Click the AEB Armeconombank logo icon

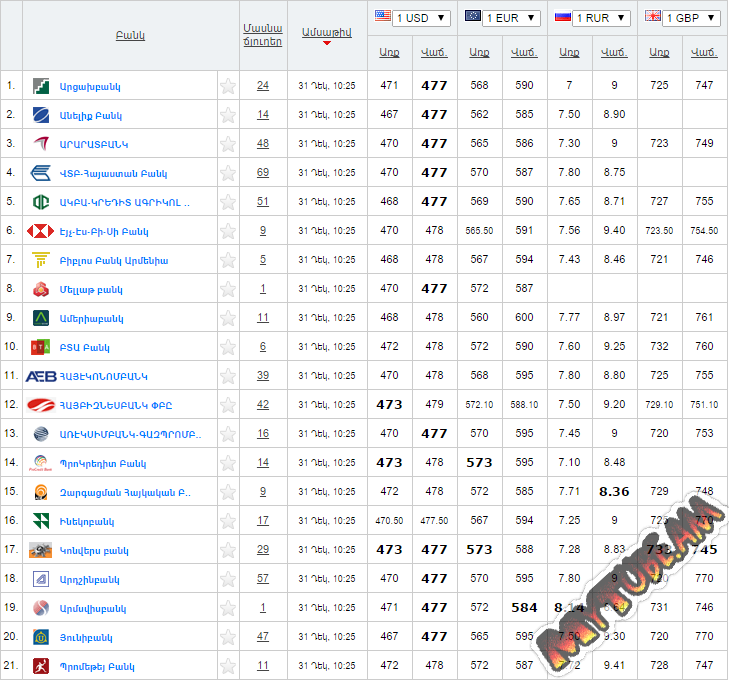click(41, 376)
